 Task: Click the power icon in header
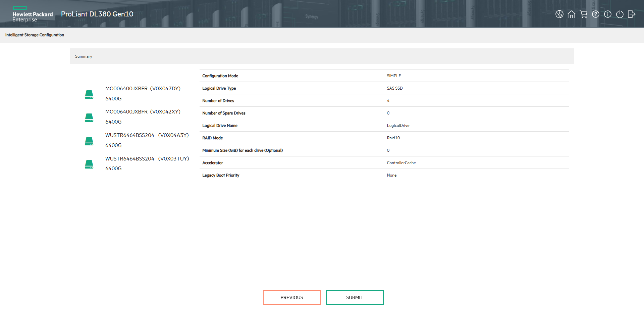(x=620, y=14)
